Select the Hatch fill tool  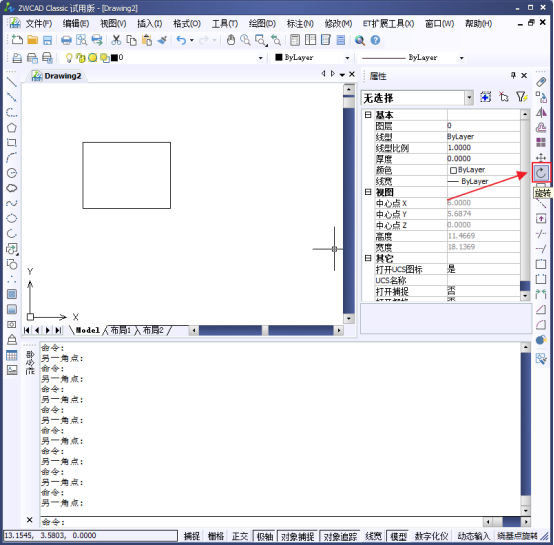(12, 294)
